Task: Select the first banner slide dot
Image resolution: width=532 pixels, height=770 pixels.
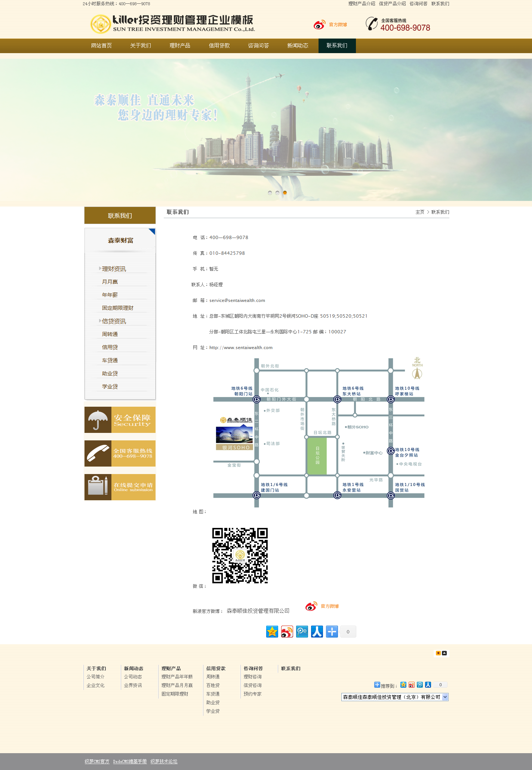Action: [270, 193]
